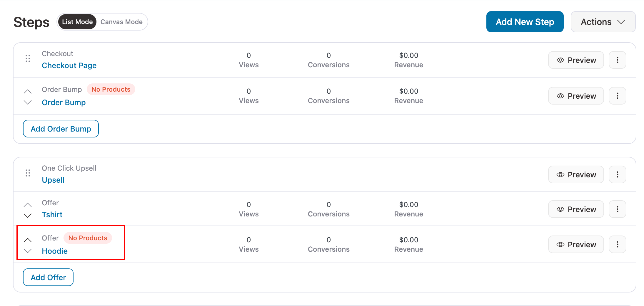Image resolution: width=644 pixels, height=306 pixels.
Task: Open three-dot menu for Hoodie offer
Action: click(617, 244)
